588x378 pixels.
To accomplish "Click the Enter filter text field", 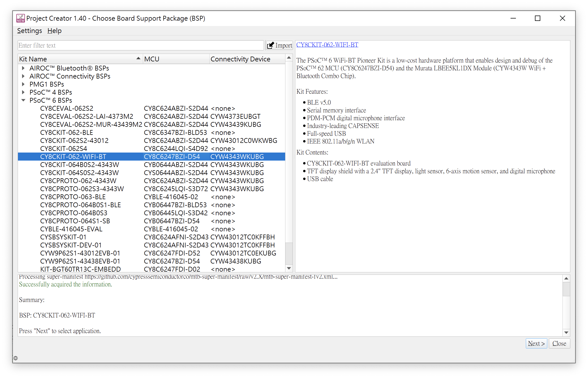I will coord(141,45).
